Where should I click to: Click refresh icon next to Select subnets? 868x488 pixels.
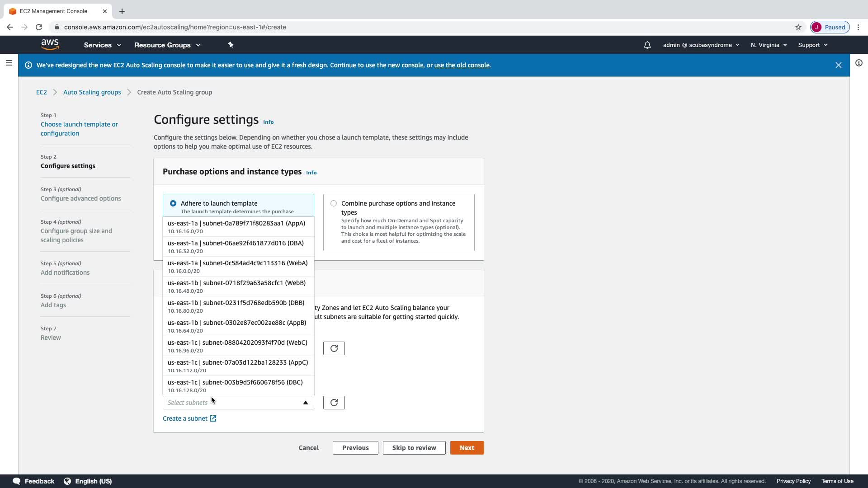[334, 403]
